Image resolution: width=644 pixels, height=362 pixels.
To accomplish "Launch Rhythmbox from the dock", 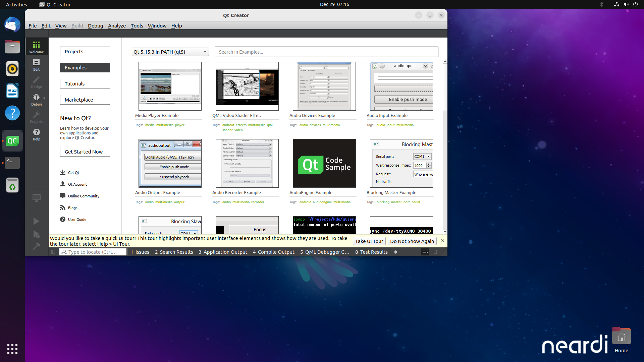I will coord(12,69).
